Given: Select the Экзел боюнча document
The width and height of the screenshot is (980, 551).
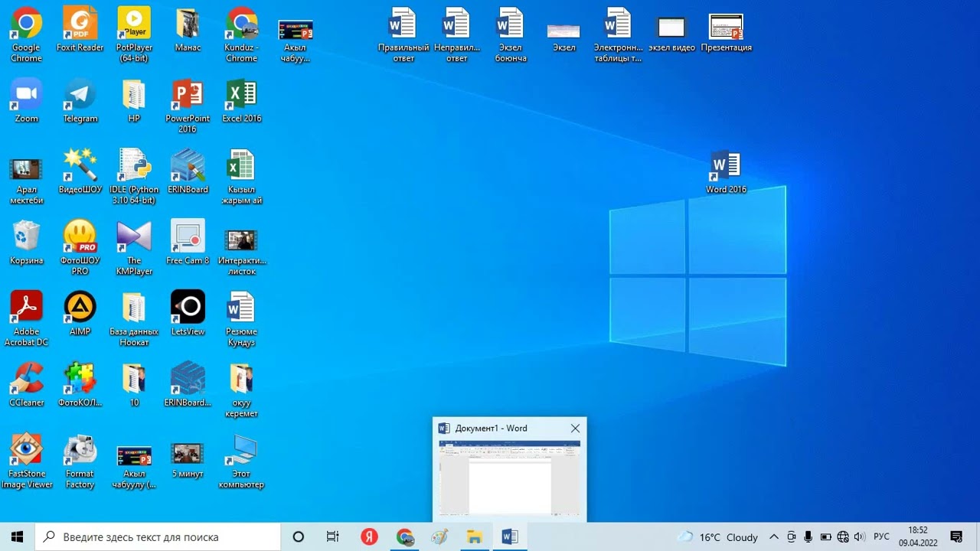Looking at the screenshot, I should (511, 34).
